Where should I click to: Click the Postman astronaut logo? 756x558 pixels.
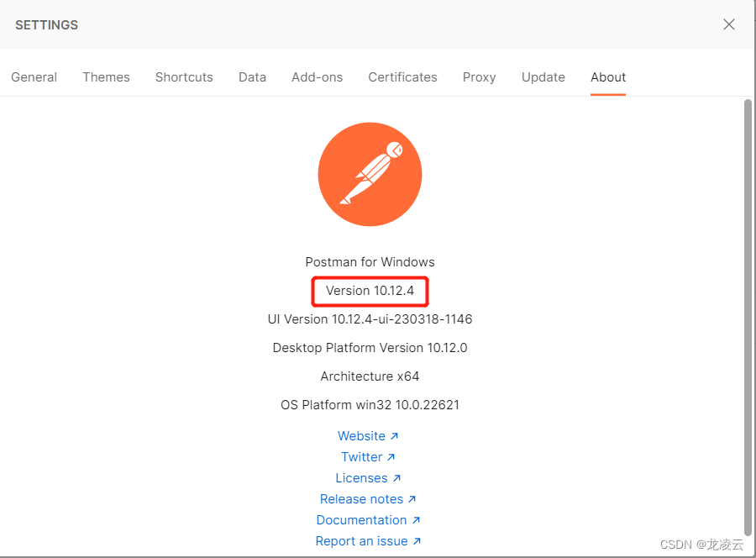[370, 174]
